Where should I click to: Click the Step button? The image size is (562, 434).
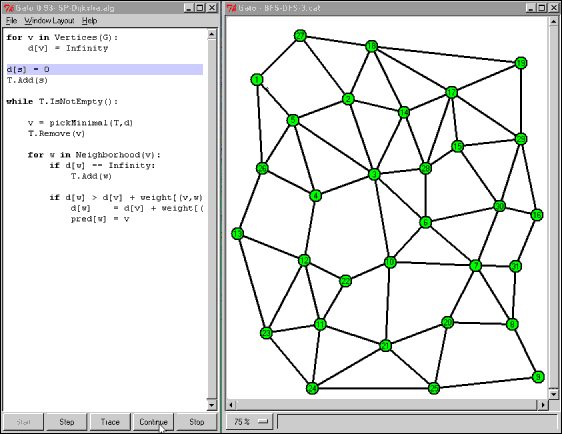point(67,422)
